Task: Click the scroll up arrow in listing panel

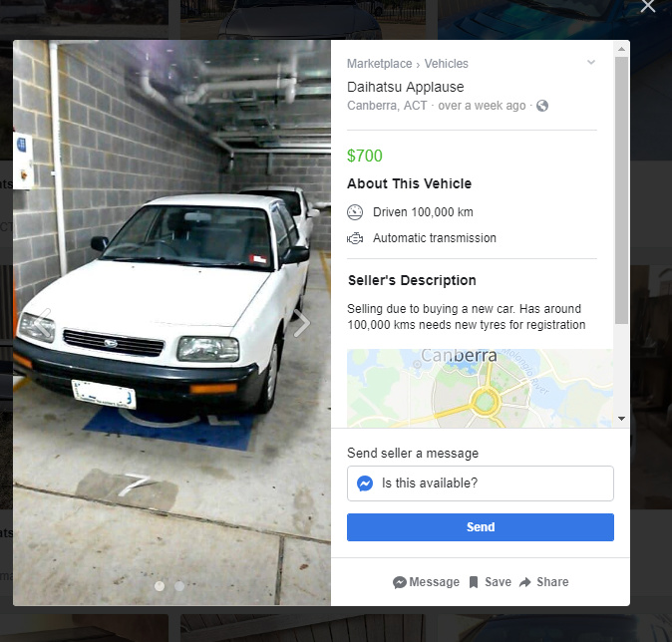Action: point(621,49)
